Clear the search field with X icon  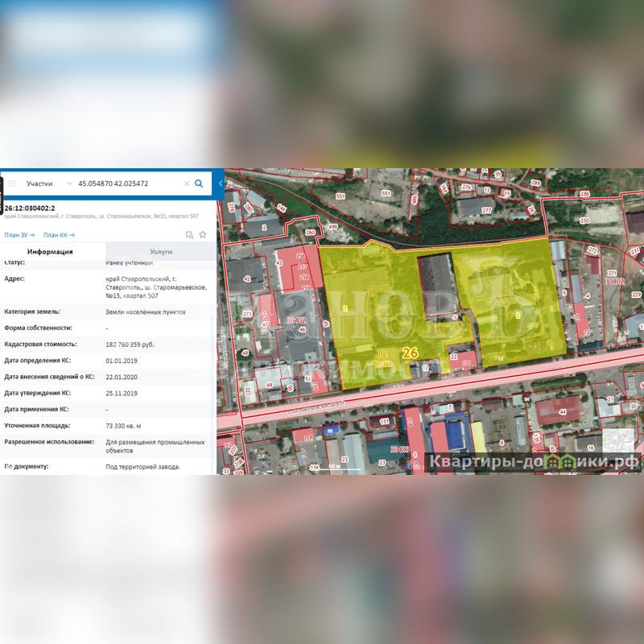[x=187, y=184]
